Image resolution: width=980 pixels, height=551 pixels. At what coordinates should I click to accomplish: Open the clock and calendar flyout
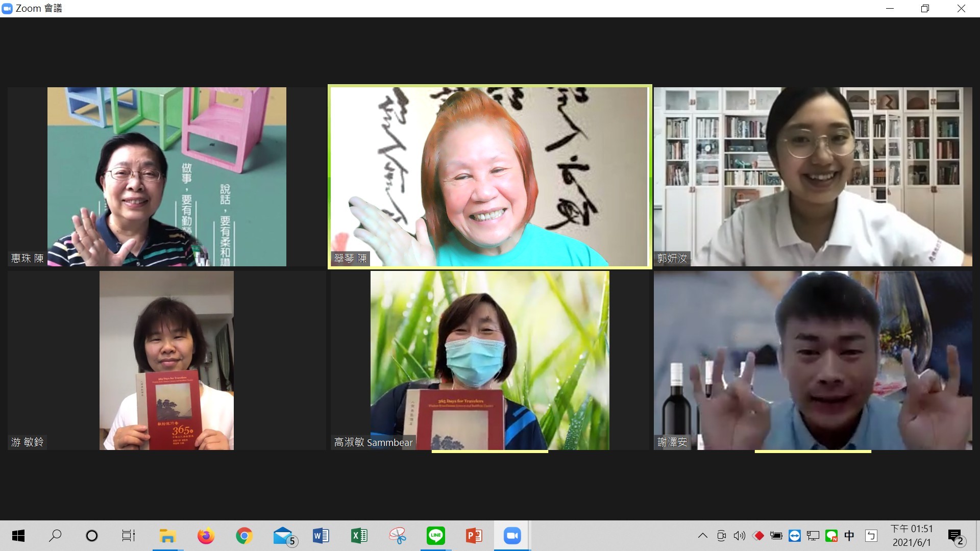point(912,536)
